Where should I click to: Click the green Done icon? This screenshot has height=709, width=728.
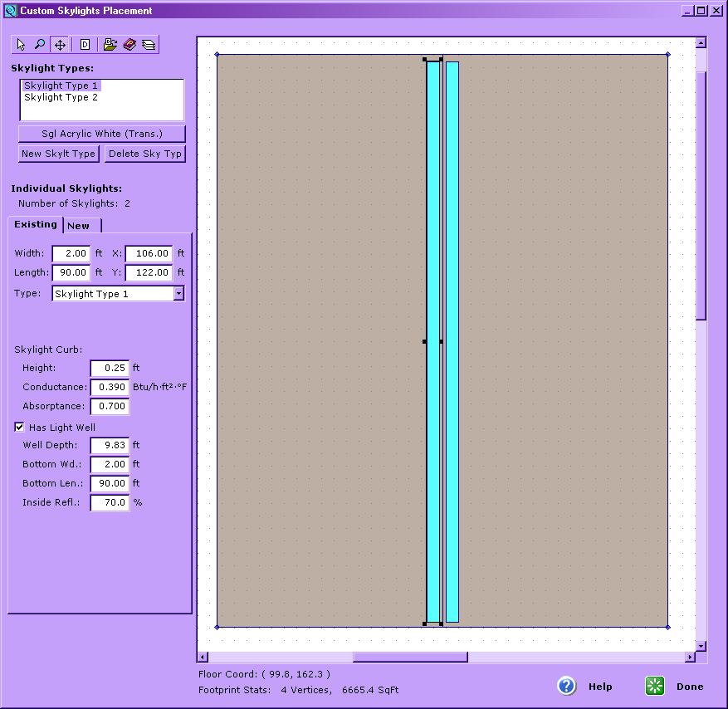point(656,686)
